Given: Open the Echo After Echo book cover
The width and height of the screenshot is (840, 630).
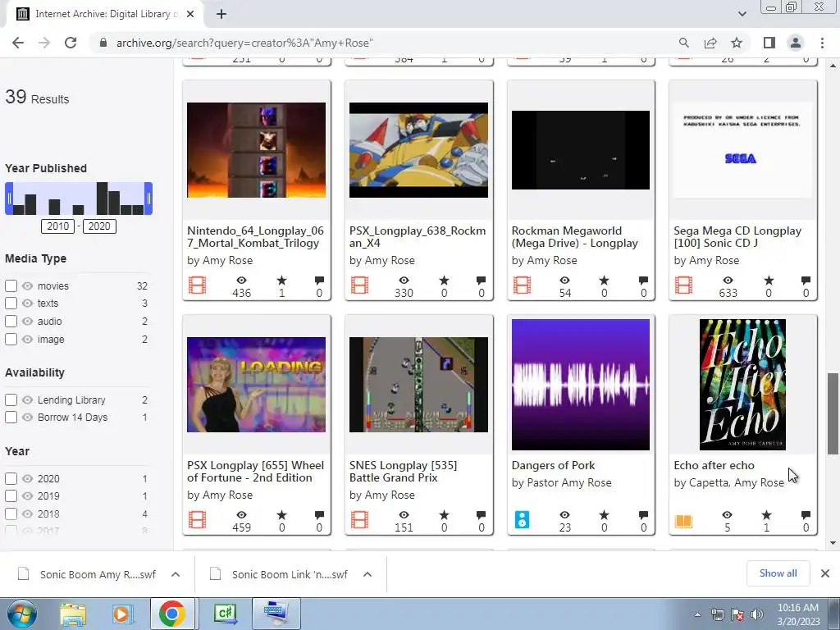Looking at the screenshot, I should coord(742,385).
